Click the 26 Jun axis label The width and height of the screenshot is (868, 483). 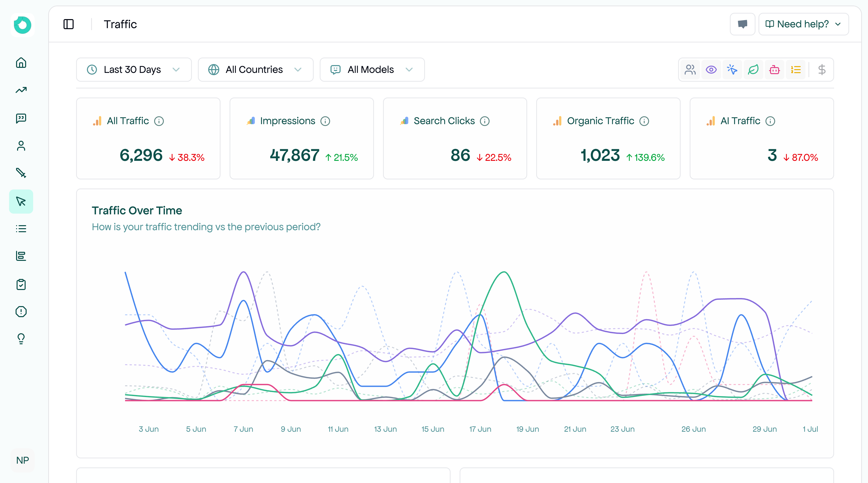pyautogui.click(x=693, y=429)
